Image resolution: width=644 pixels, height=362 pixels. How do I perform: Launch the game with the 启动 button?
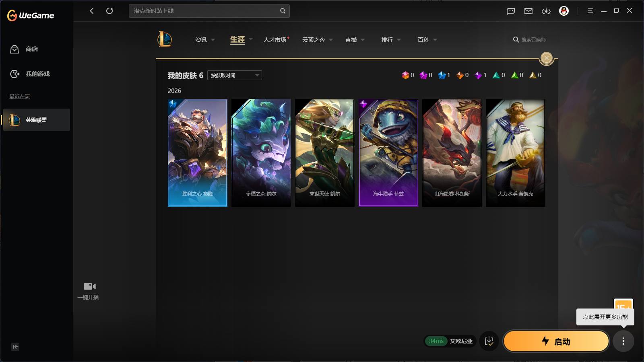pos(556,341)
